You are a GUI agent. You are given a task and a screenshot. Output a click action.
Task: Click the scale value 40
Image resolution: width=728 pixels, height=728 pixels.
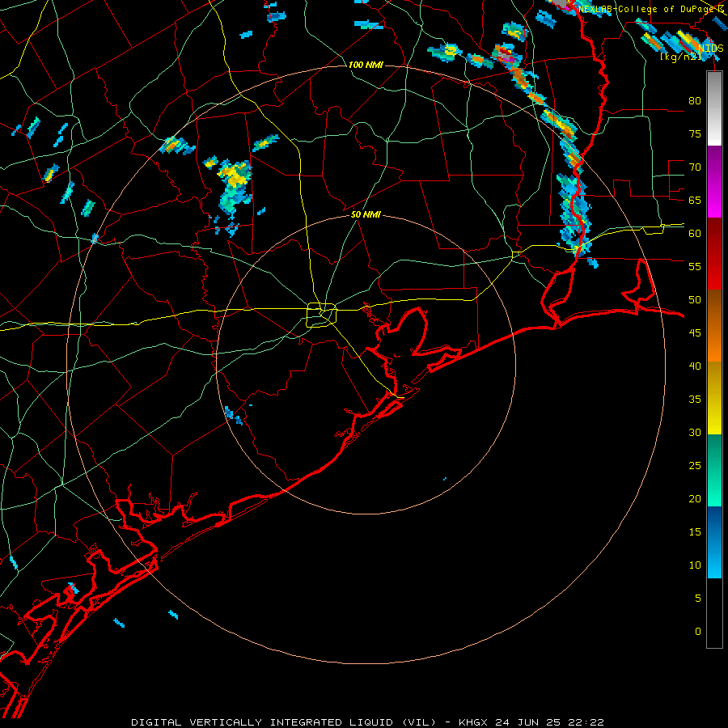pyautogui.click(x=695, y=366)
